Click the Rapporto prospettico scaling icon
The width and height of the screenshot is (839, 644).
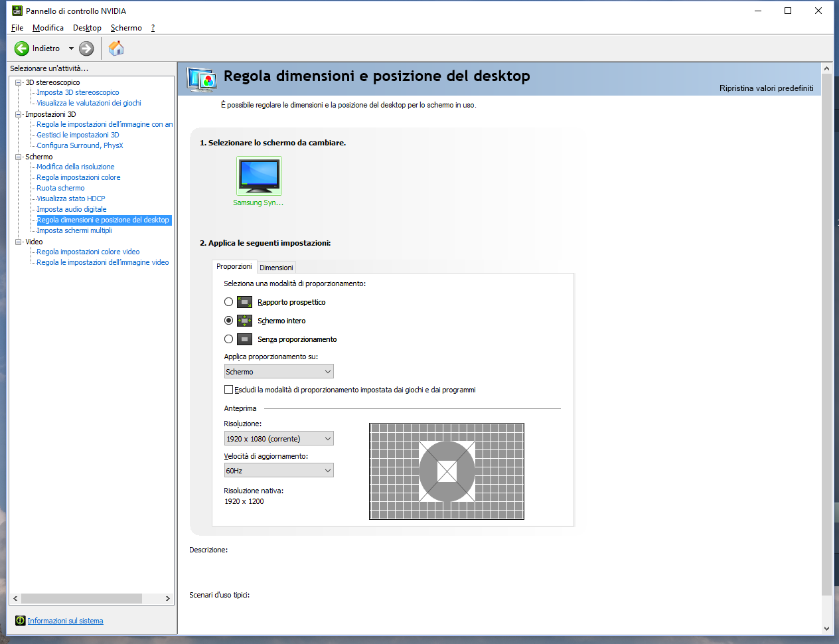click(x=245, y=302)
